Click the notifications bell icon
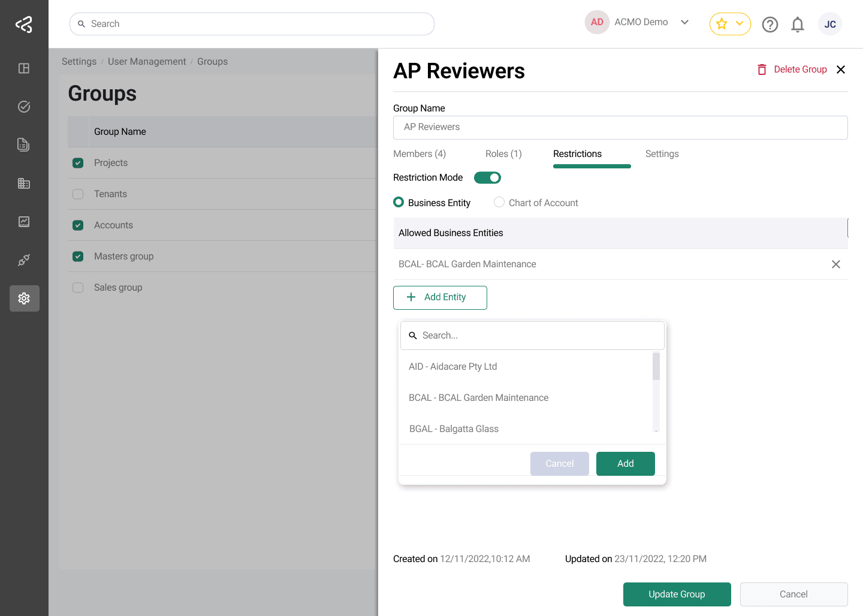863x616 pixels. pos(797,25)
